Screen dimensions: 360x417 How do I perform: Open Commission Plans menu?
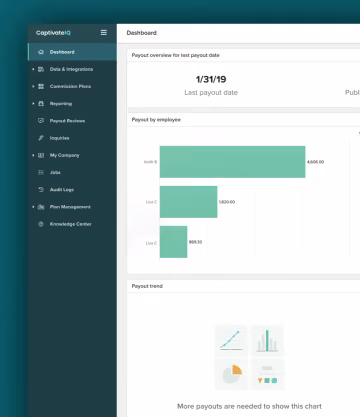(72, 86)
